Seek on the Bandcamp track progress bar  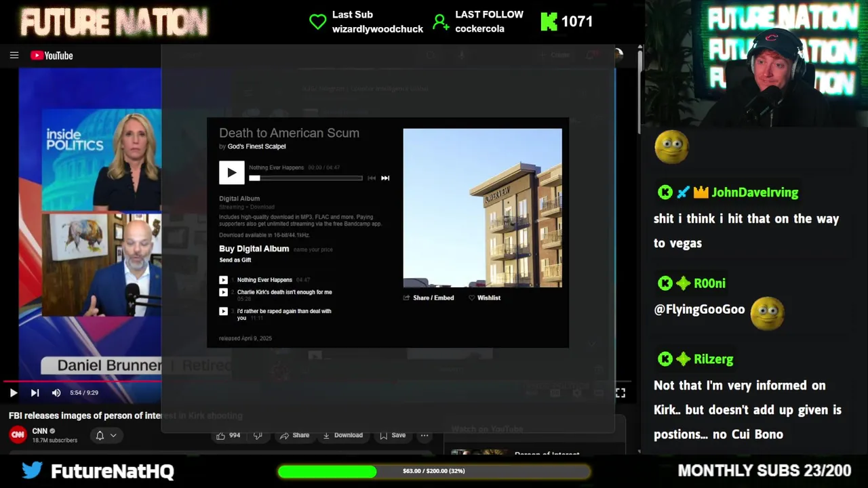coord(306,178)
